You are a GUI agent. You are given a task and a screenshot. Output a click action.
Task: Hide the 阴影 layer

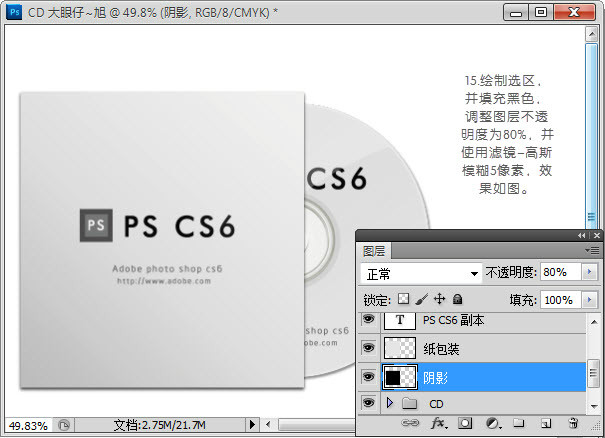tap(368, 376)
